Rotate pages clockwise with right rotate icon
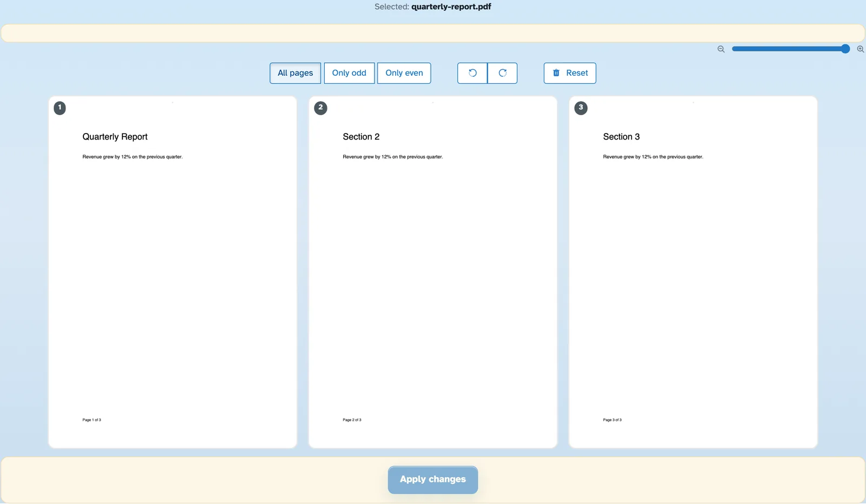 point(502,73)
